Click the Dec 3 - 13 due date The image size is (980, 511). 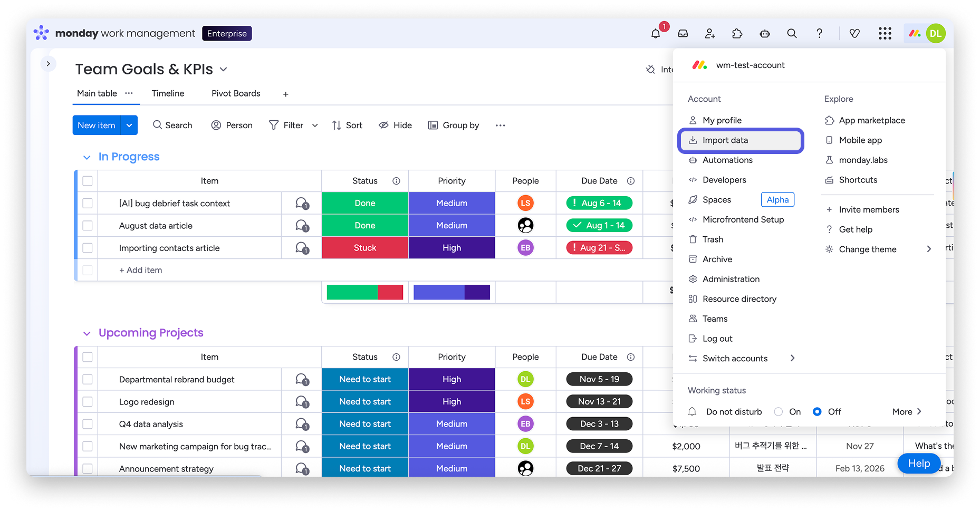tap(599, 424)
